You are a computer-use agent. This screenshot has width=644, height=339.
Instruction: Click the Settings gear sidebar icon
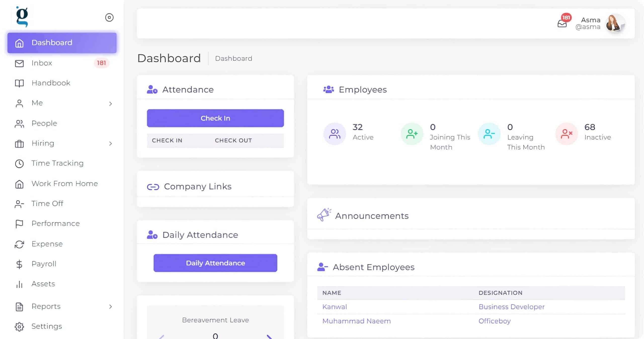pyautogui.click(x=19, y=326)
